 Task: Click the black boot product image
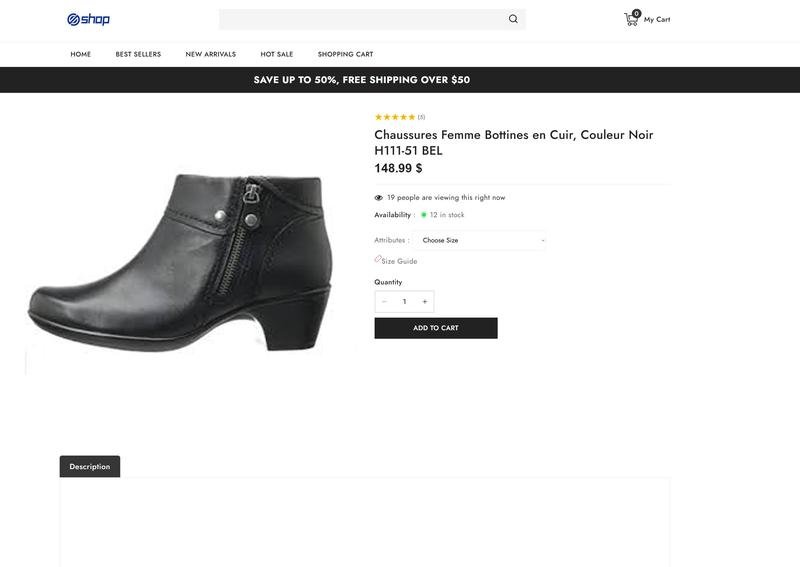tap(180, 260)
